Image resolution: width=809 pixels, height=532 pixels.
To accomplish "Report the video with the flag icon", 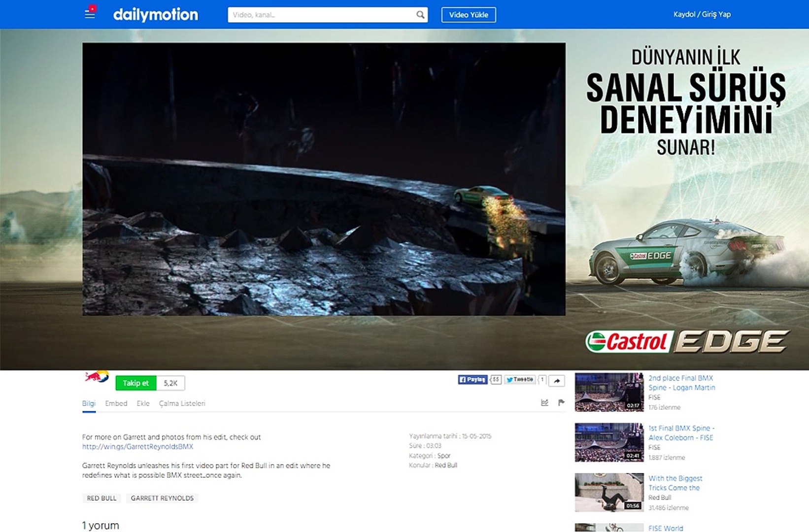I will [561, 402].
